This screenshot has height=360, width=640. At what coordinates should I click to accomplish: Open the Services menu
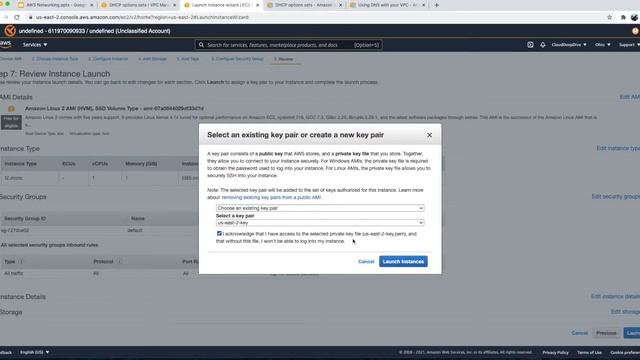35,45
